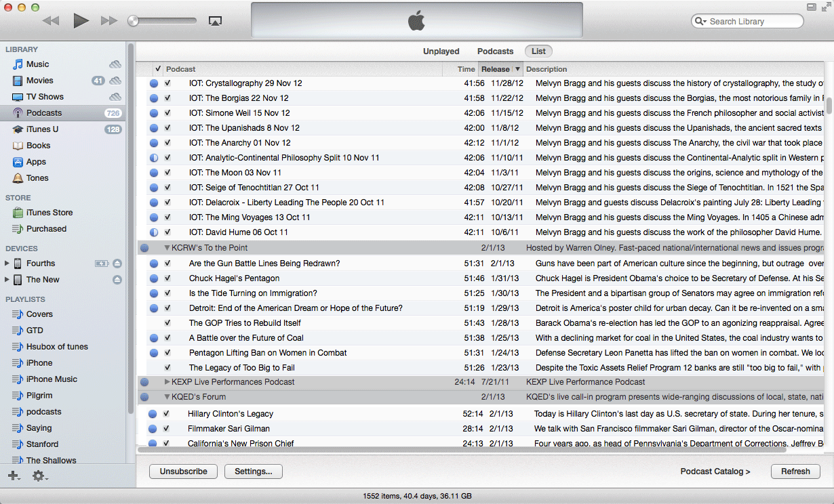Click the horizontal scrollbar of episode list

click(x=462, y=449)
